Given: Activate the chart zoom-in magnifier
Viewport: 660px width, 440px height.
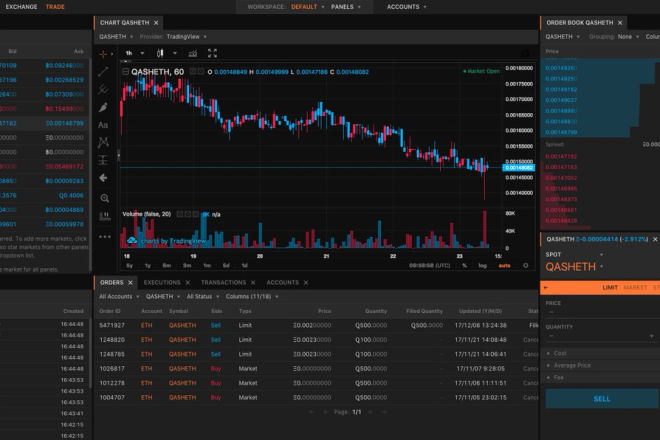Looking at the screenshot, I should [x=104, y=198].
